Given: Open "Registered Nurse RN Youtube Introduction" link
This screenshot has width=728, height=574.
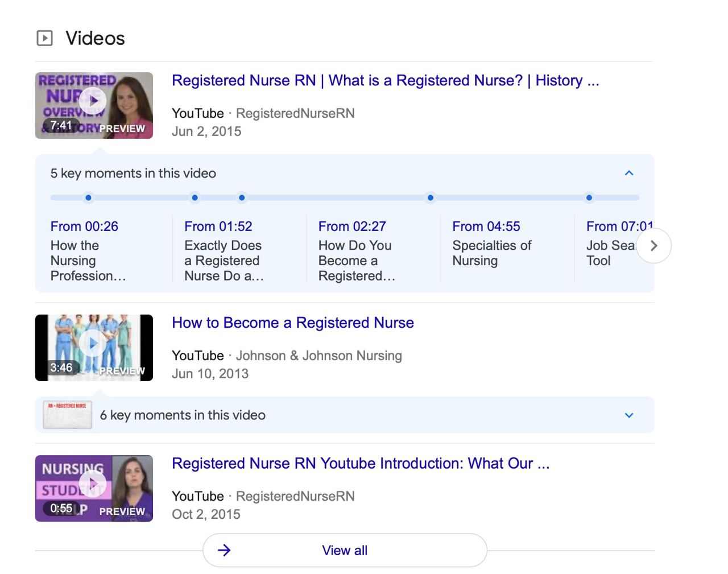Looking at the screenshot, I should coord(360,464).
